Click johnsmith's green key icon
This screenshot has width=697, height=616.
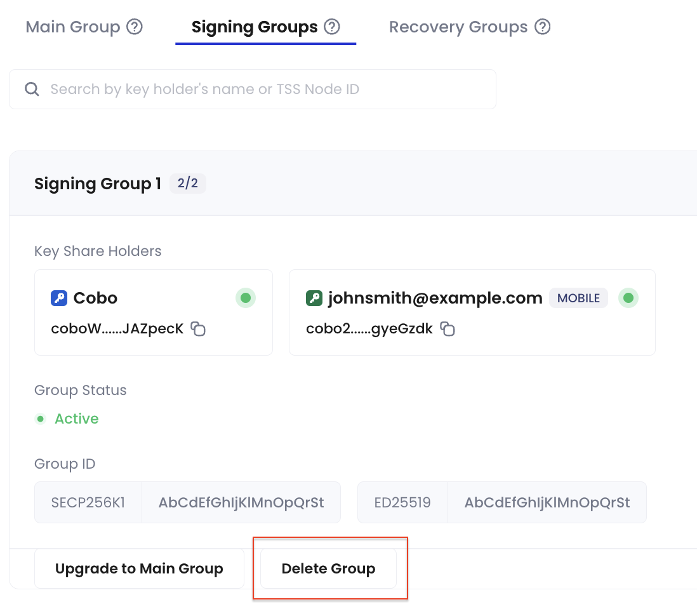314,298
